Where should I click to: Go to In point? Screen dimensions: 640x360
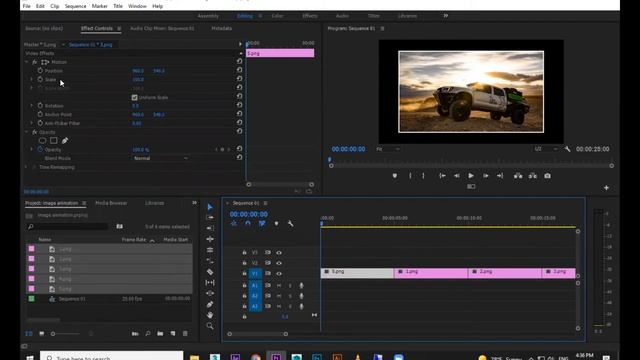442,176
